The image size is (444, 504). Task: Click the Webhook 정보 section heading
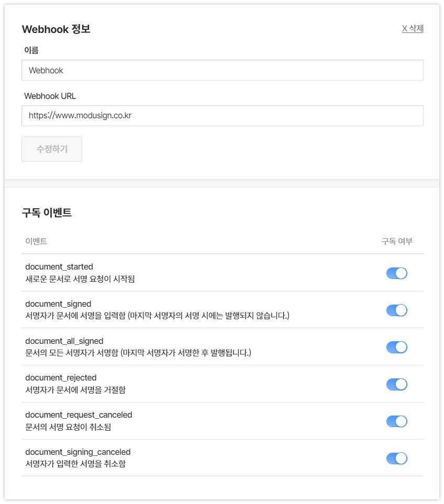point(56,29)
